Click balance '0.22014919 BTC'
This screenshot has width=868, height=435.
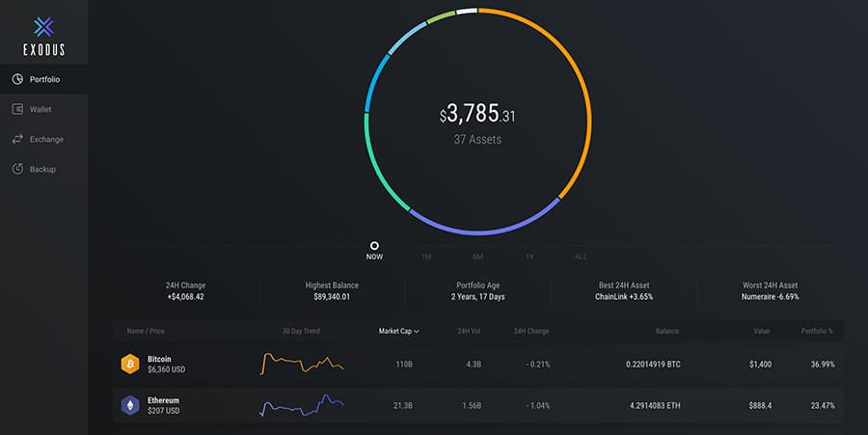653,365
